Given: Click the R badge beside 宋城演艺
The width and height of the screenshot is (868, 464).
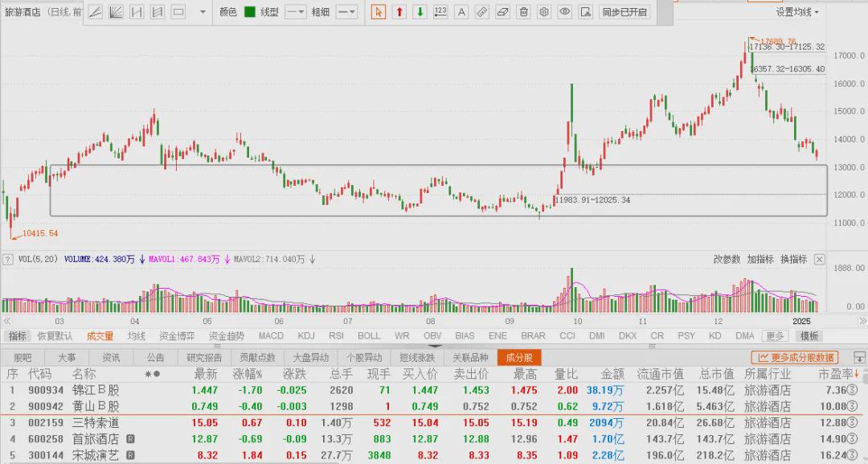Looking at the screenshot, I should tap(131, 455).
